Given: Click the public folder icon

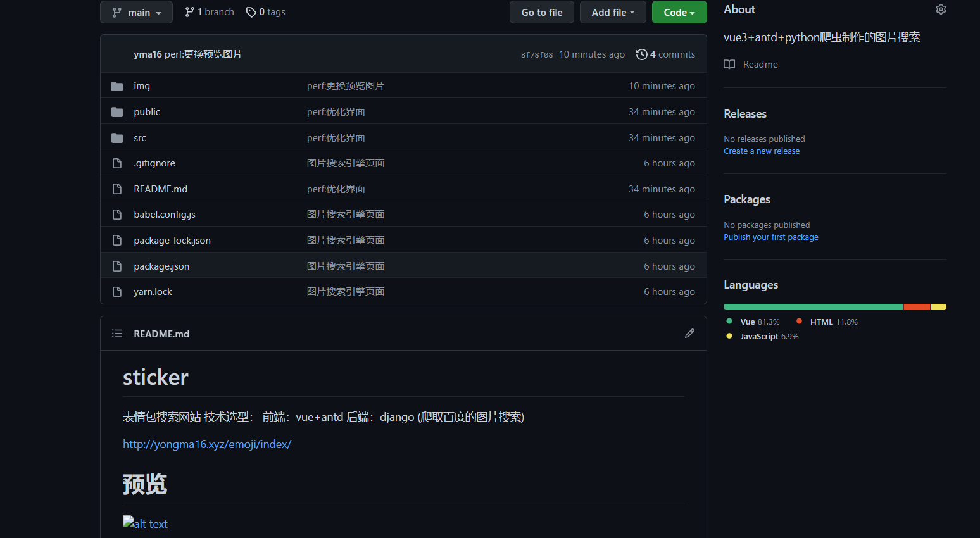Looking at the screenshot, I should pyautogui.click(x=117, y=112).
